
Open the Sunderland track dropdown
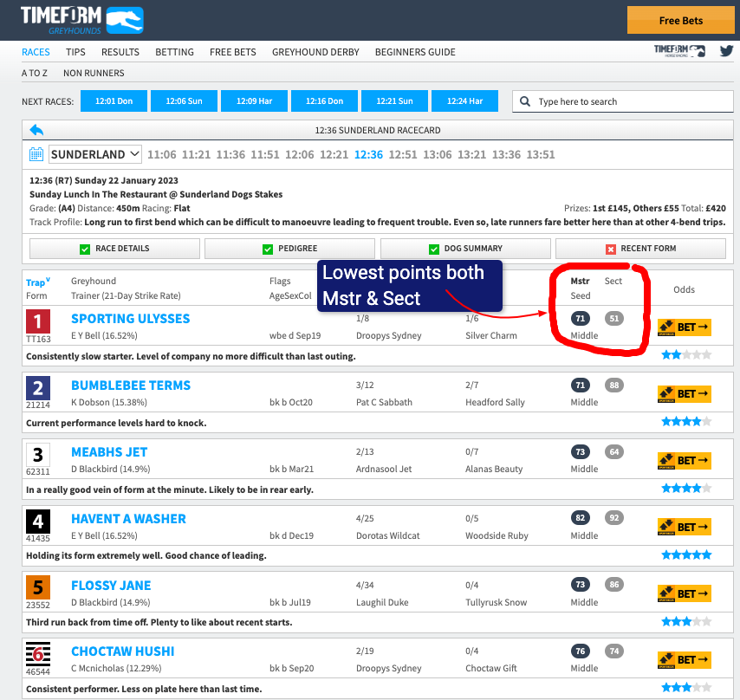pos(94,154)
